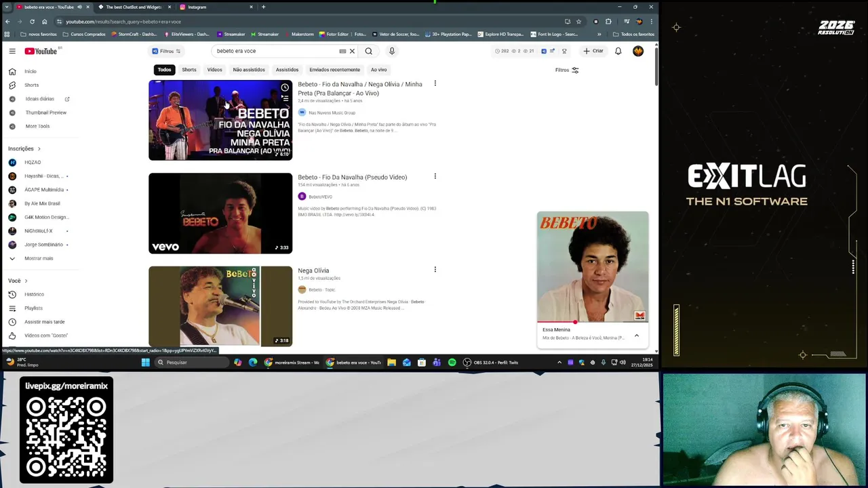Click the Criar button
The height and width of the screenshot is (488, 868).
click(x=593, y=51)
